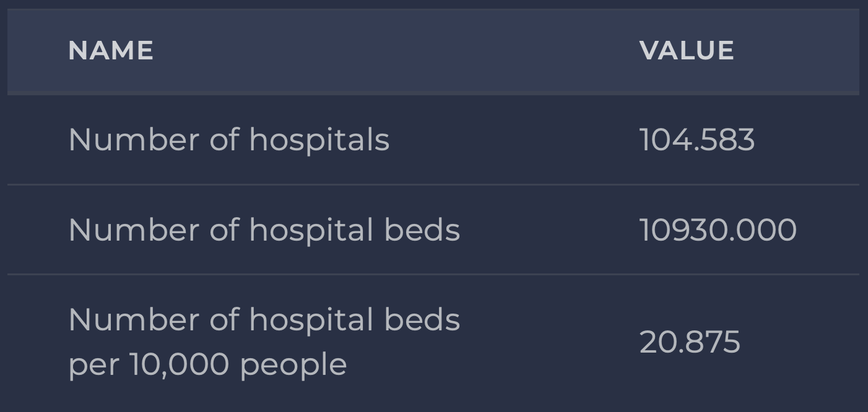This screenshot has width=868, height=412.
Task: Click the 10930.000 hospital beds value
Action: click(x=718, y=230)
